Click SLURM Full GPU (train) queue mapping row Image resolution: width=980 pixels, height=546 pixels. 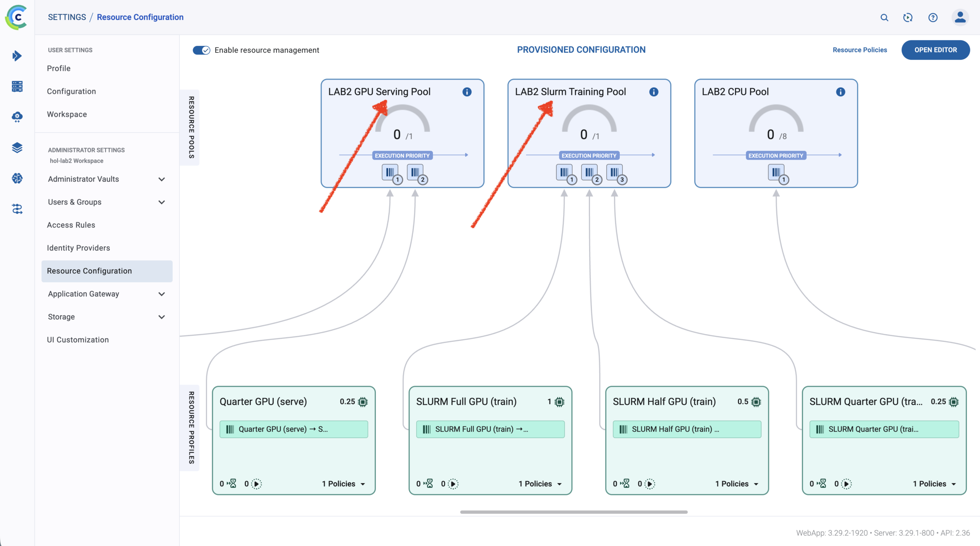[490, 429]
